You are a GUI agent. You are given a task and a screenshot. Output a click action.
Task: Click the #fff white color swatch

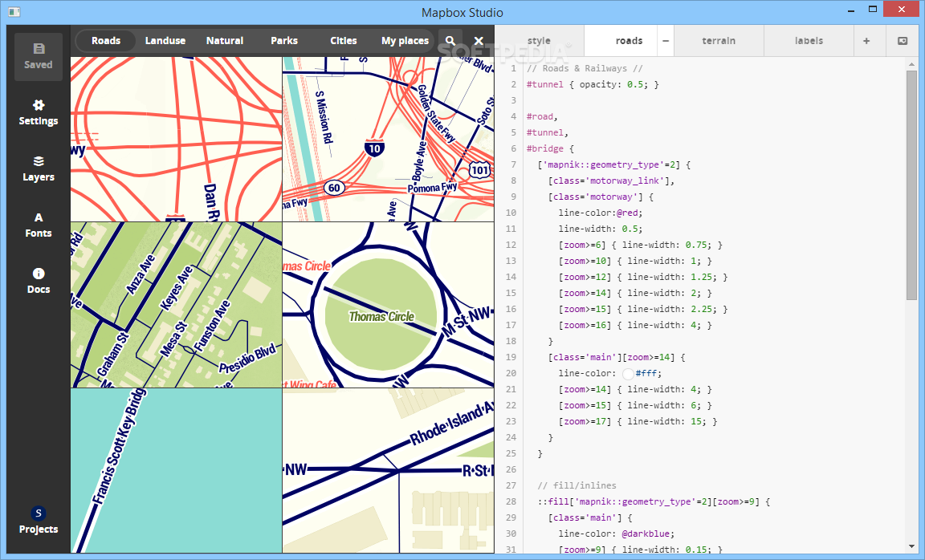[628, 374]
